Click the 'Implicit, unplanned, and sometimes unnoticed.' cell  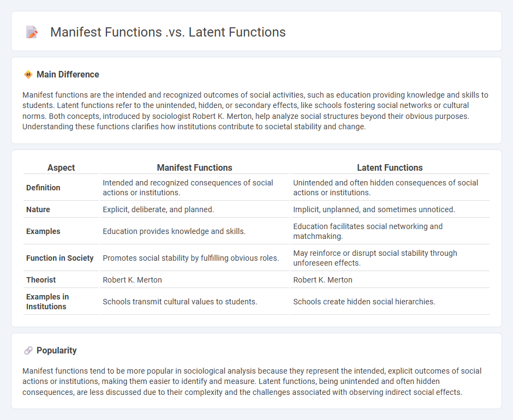pyautogui.click(x=373, y=208)
